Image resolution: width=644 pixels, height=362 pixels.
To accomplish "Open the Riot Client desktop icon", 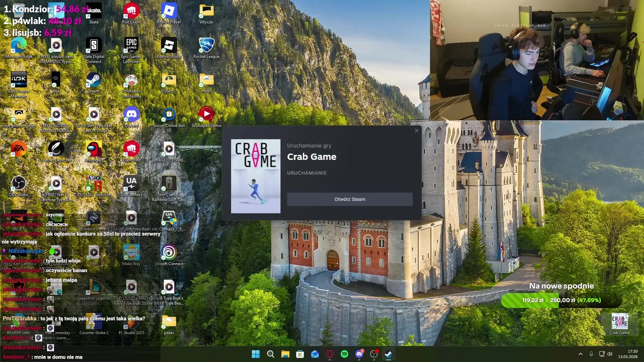I will click(x=131, y=14).
